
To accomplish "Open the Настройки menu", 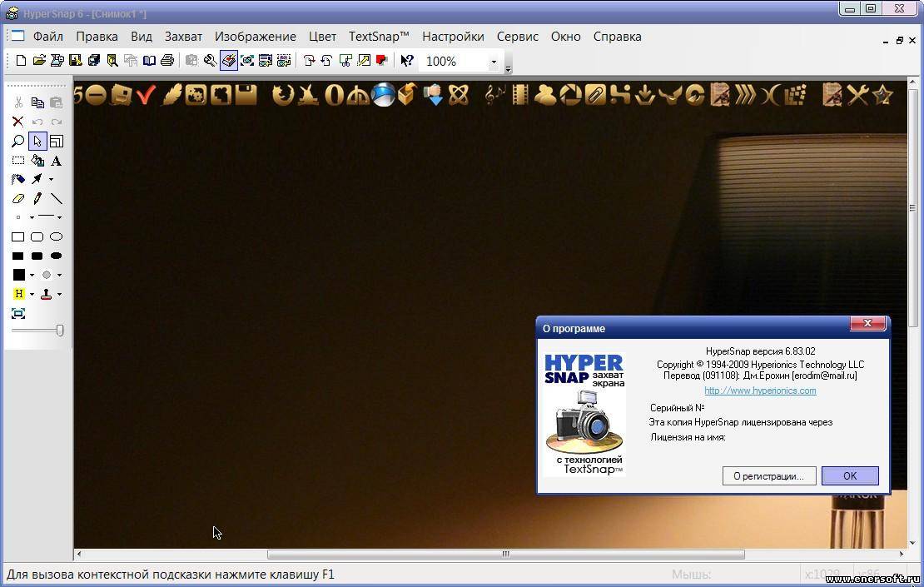I will tap(453, 37).
